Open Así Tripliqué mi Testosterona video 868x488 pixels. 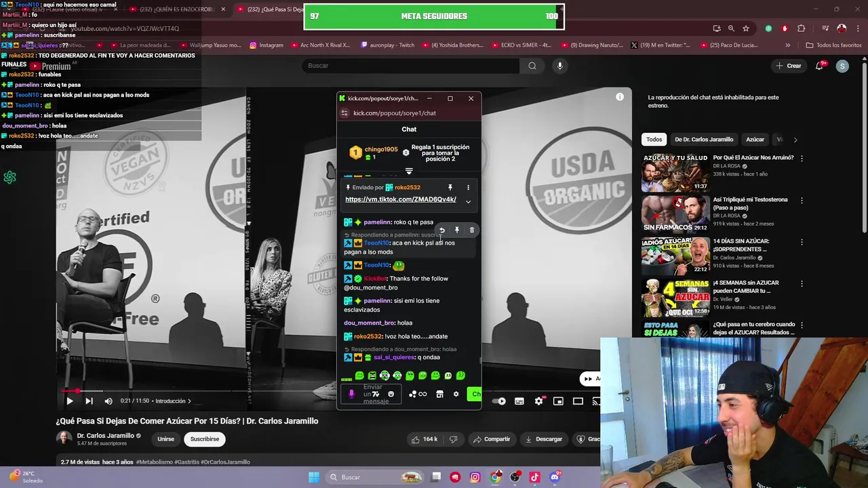point(750,203)
